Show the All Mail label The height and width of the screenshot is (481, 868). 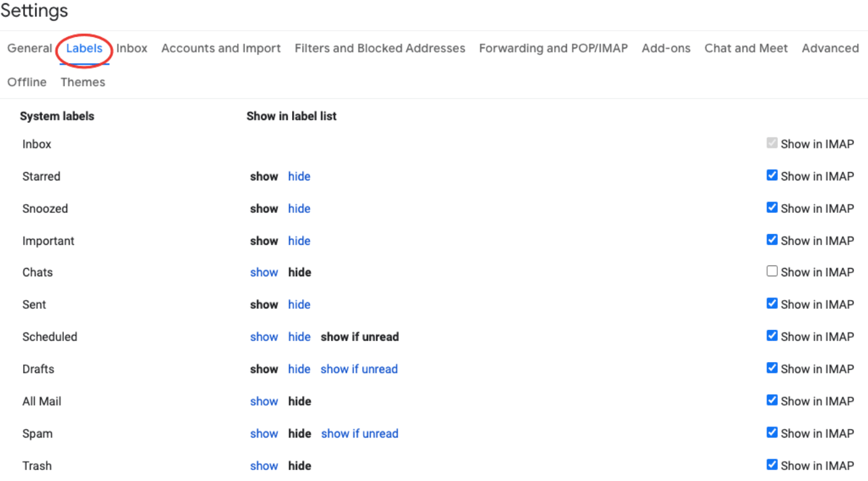(264, 401)
